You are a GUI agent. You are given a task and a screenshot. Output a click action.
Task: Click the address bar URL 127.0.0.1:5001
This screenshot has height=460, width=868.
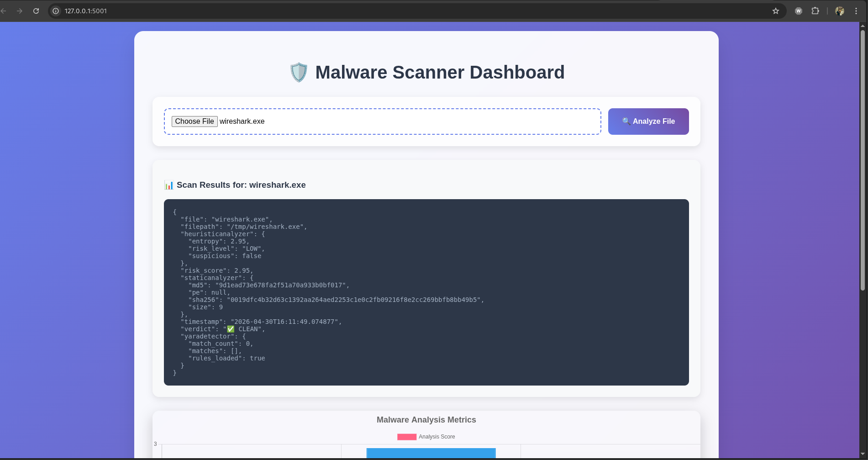[86, 11]
